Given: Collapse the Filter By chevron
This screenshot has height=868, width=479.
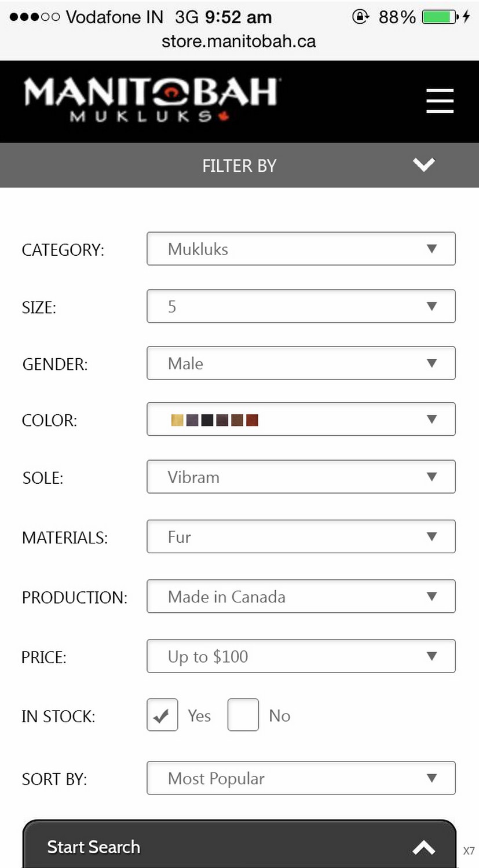Looking at the screenshot, I should 423,165.
